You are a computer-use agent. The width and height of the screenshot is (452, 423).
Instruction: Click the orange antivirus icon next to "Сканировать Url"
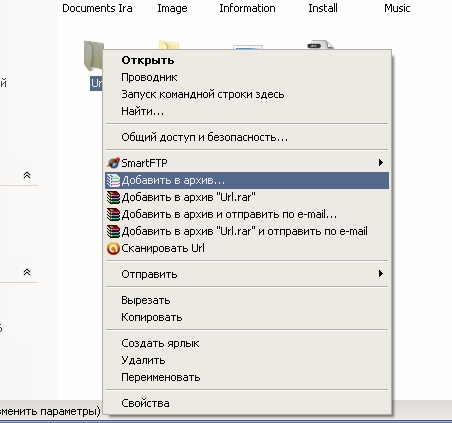pos(113,249)
